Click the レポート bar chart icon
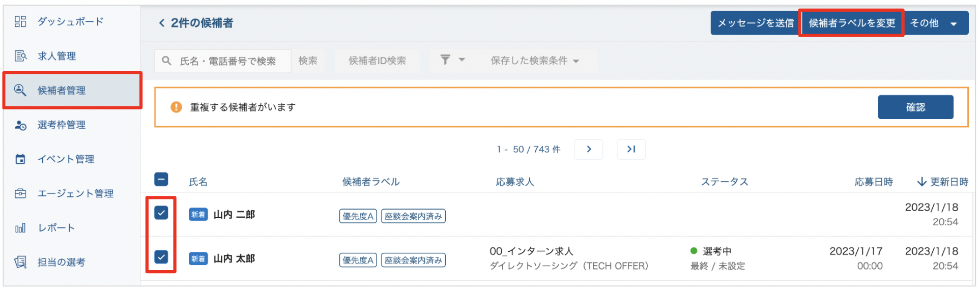The image size is (980, 292). point(20,228)
